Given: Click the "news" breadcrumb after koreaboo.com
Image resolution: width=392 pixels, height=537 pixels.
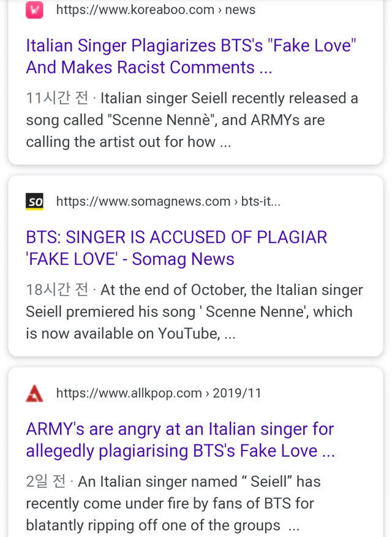Looking at the screenshot, I should (239, 10).
